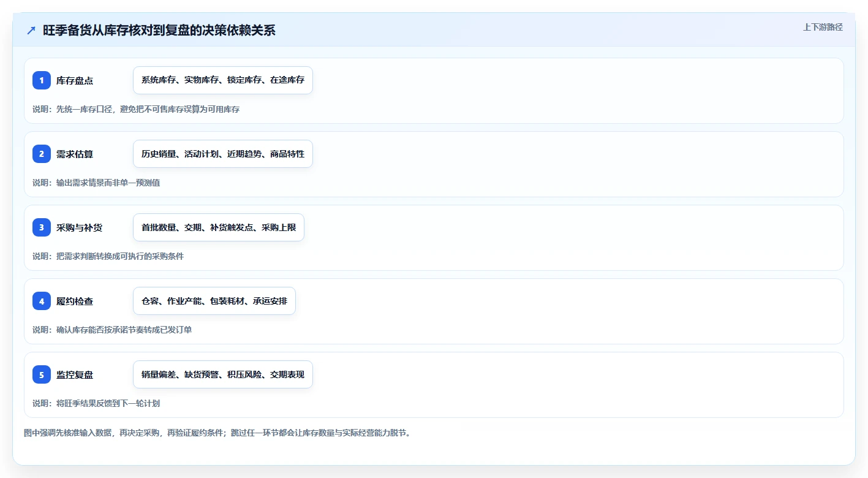
Task: Click the note about 承诺节奏转成已发订单
Action: (112, 330)
